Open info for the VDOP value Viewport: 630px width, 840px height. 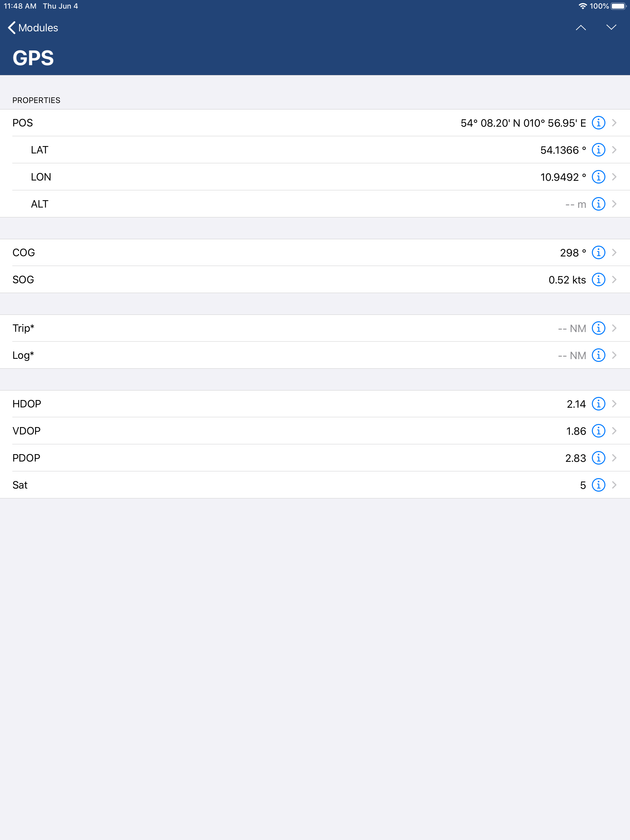tap(598, 431)
